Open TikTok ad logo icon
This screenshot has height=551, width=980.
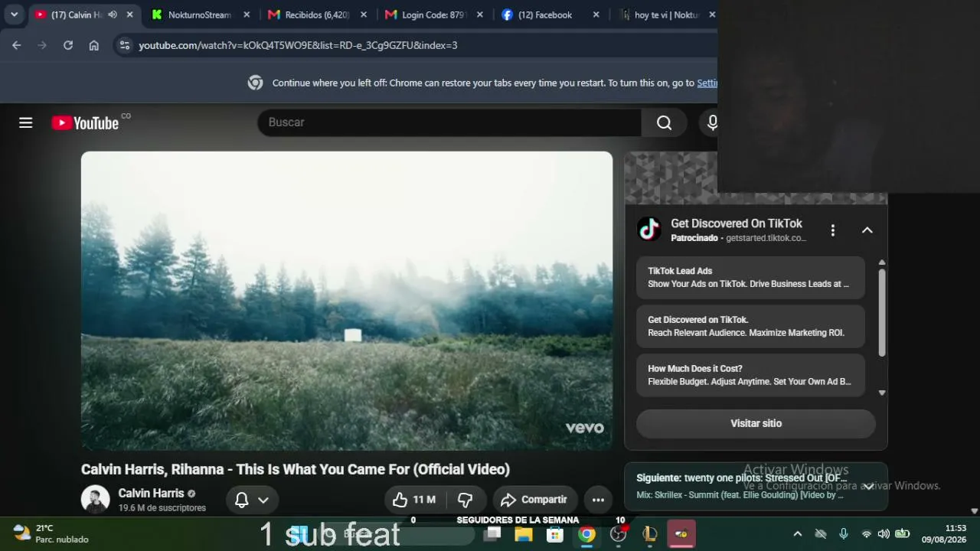[x=649, y=229]
